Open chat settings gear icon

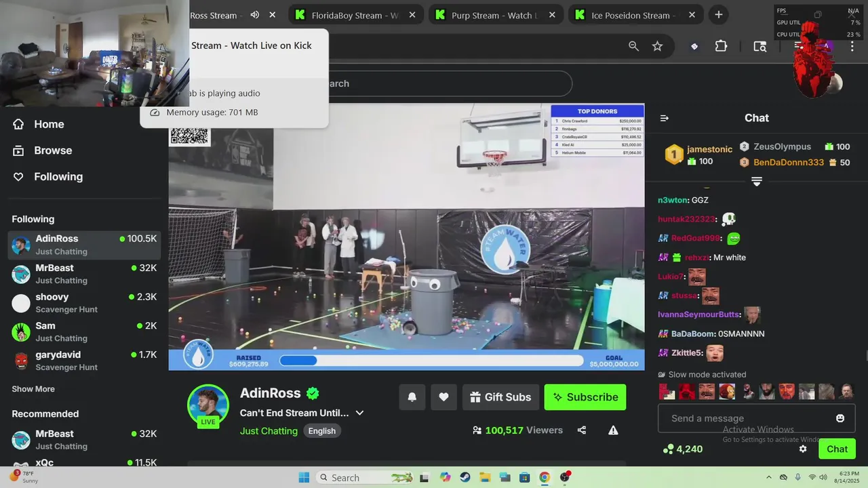[x=803, y=449]
